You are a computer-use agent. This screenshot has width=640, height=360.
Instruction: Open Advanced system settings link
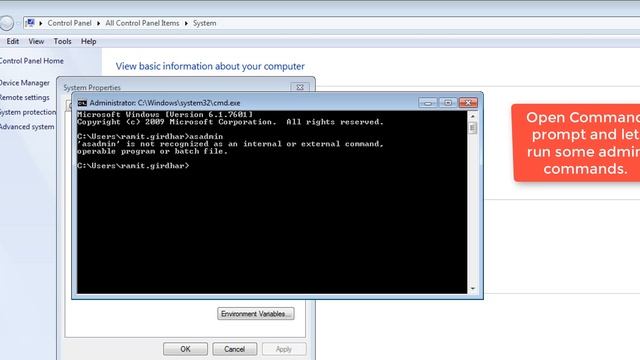click(x=27, y=127)
